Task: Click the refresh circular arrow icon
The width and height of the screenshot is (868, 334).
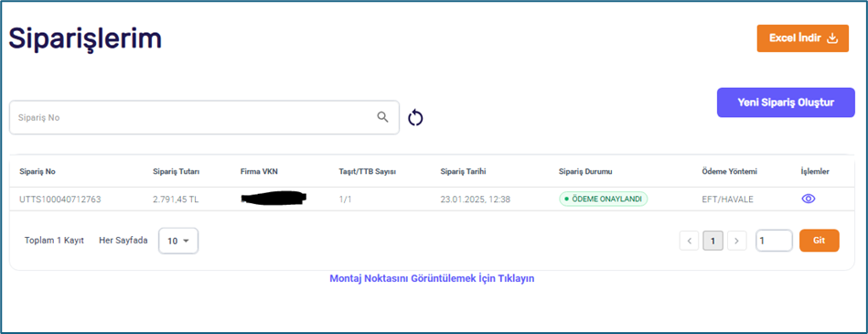Action: (x=416, y=117)
